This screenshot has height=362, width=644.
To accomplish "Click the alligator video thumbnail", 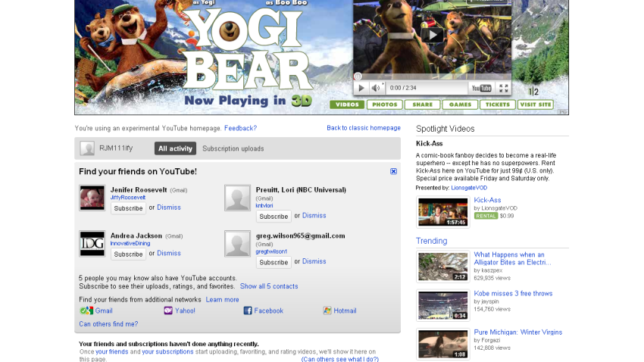I will (x=442, y=267).
